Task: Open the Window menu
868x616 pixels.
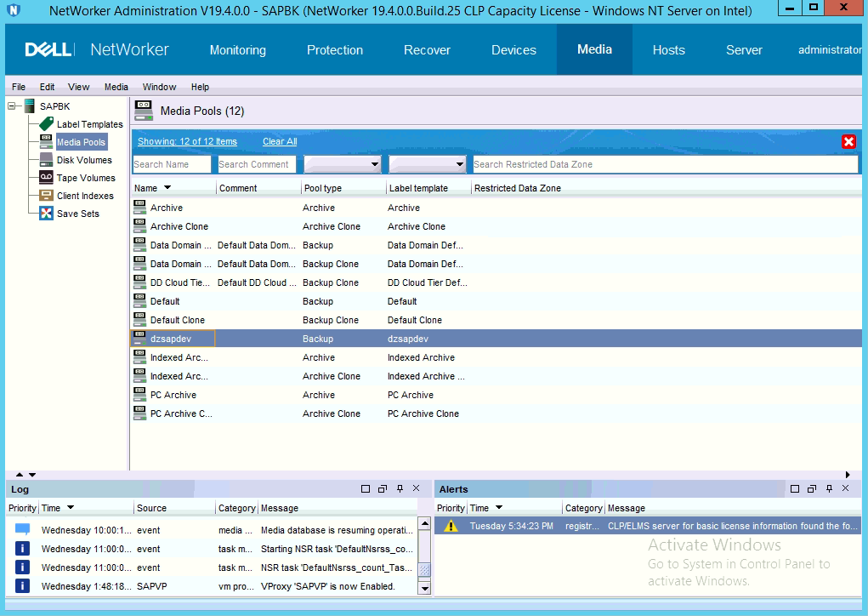Action: pyautogui.click(x=159, y=87)
